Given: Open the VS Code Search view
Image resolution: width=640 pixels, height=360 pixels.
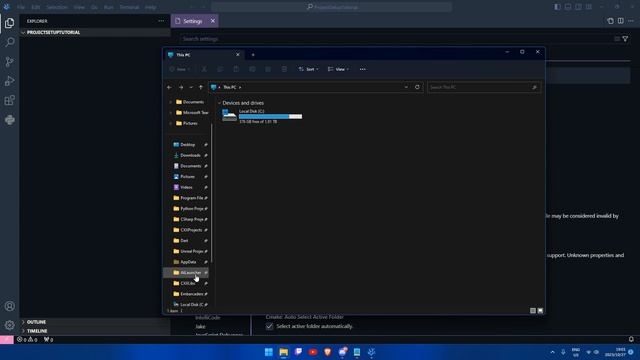Looking at the screenshot, I should [9, 42].
